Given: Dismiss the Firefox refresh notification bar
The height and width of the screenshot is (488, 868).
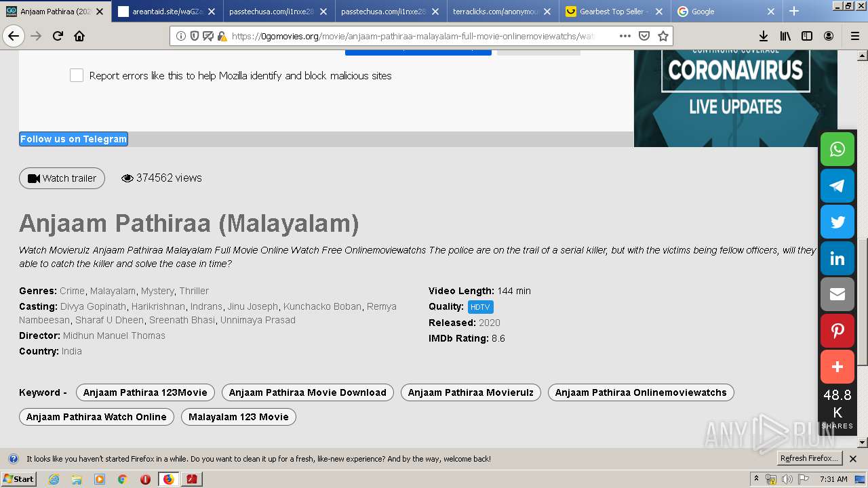Looking at the screenshot, I should (853, 459).
